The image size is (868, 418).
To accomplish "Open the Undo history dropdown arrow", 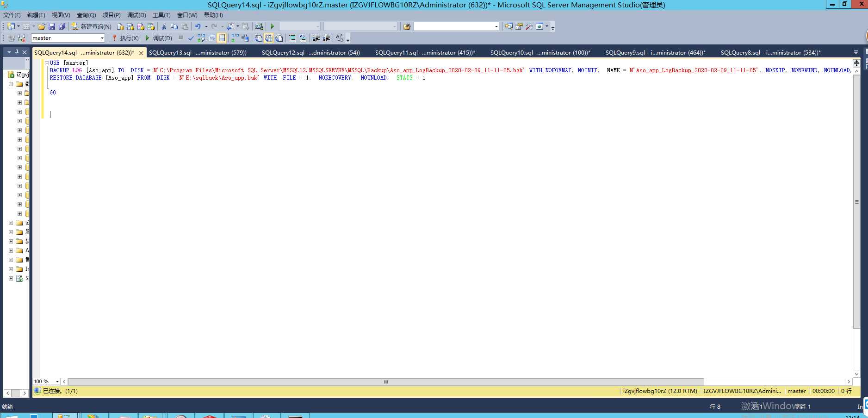I will tap(206, 27).
